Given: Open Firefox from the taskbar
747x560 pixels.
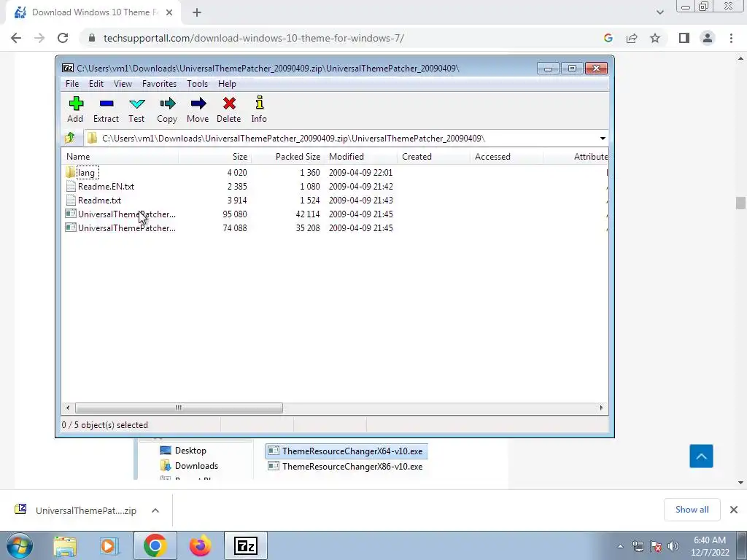Looking at the screenshot, I should (x=200, y=545).
